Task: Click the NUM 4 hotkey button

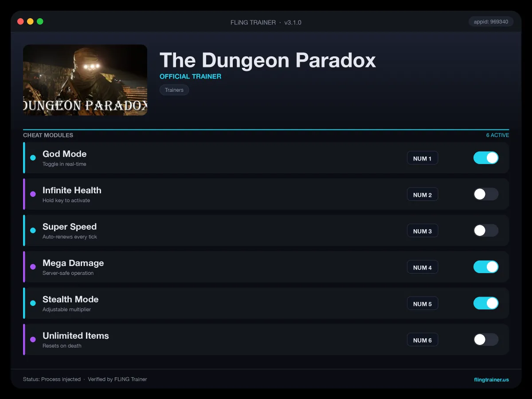Action: click(x=422, y=267)
